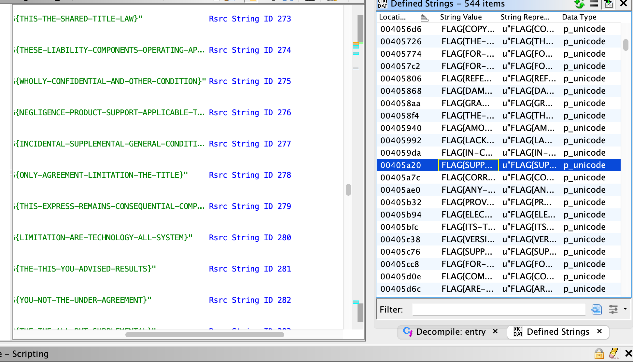Viewport: 633px width, 364px height.
Task: Click the u"FLAG{VER... representation cell
Action: coord(529,239)
